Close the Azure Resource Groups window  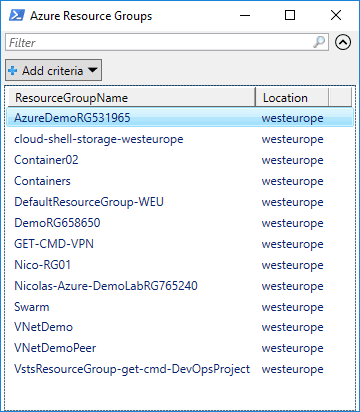[336, 15]
